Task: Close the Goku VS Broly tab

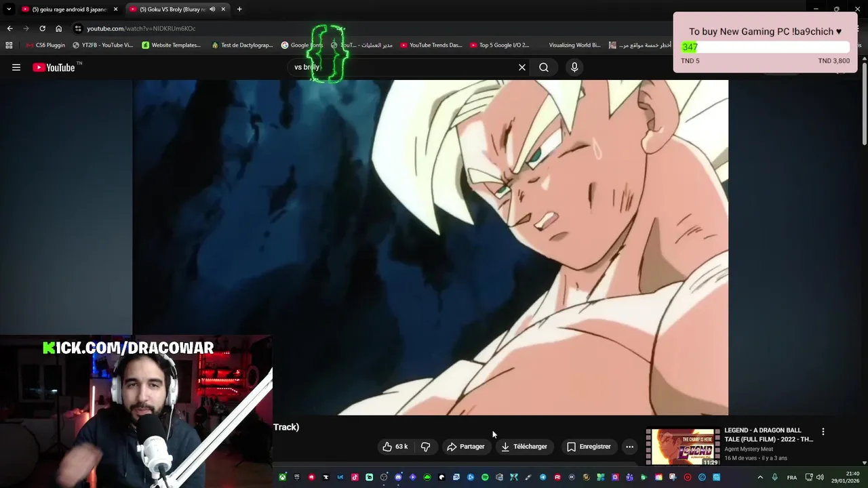Action: (x=223, y=9)
